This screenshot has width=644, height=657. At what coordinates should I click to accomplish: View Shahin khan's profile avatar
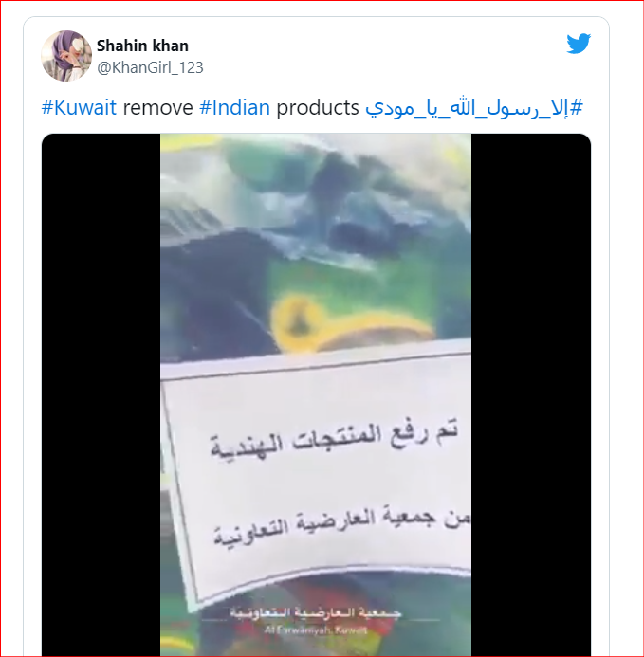pos(66,56)
